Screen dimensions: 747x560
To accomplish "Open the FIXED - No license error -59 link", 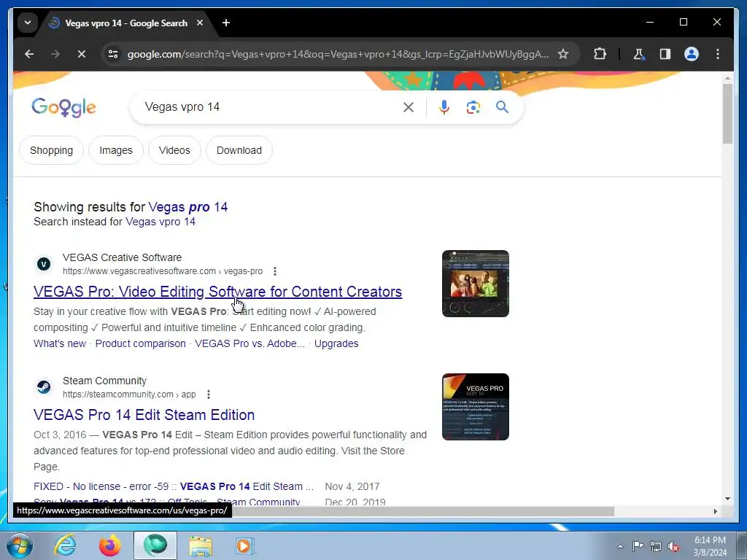I will click(x=174, y=486).
